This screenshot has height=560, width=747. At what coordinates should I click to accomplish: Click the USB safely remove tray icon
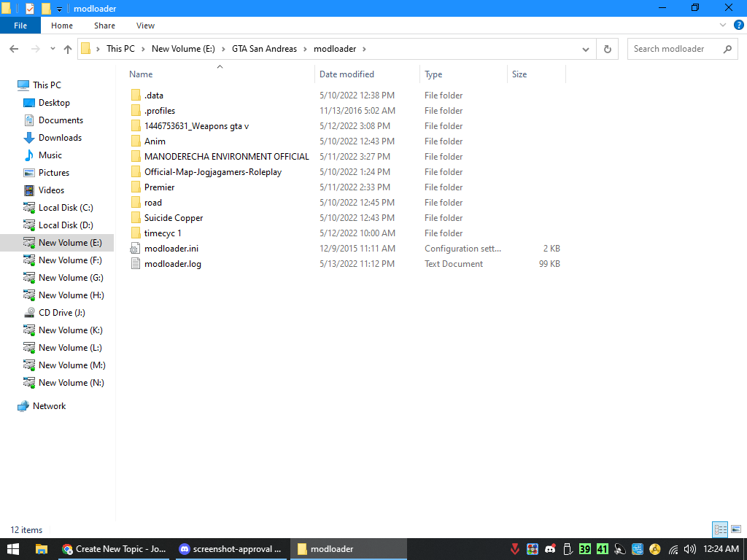568,549
